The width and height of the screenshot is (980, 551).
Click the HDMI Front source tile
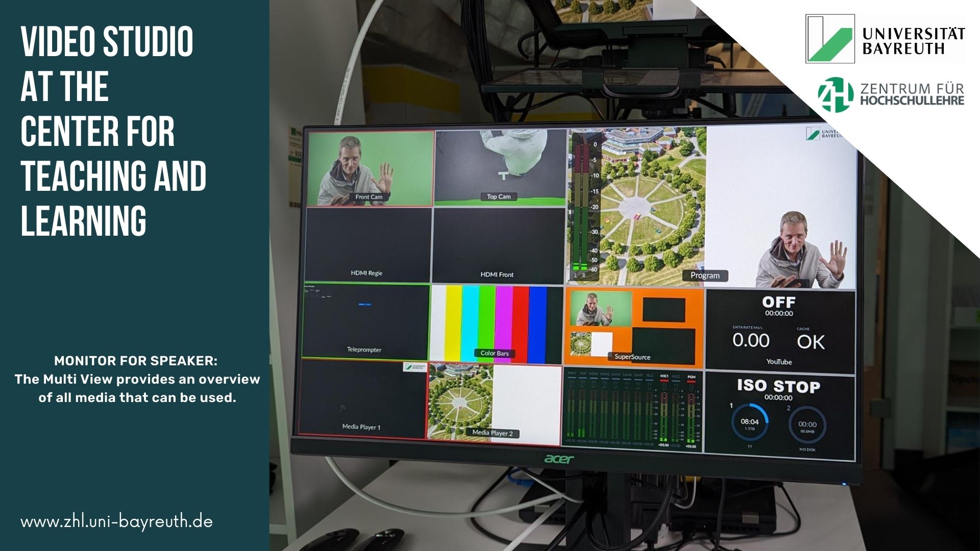[497, 245]
